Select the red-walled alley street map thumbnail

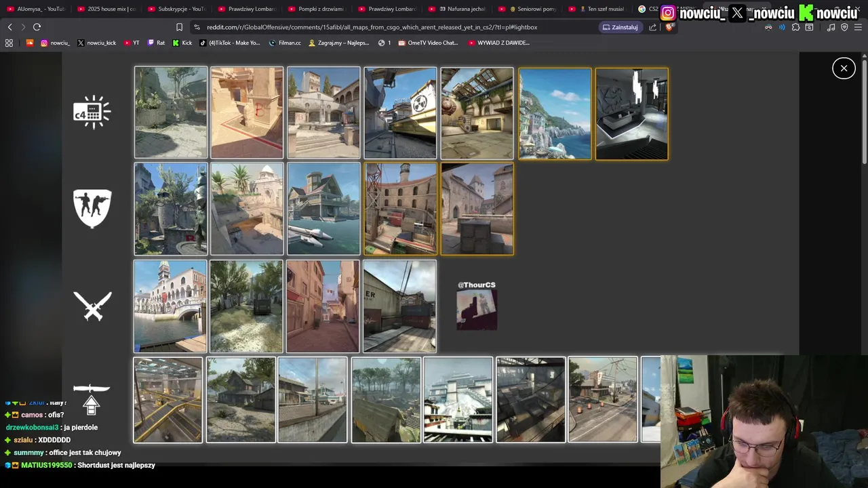coord(323,306)
